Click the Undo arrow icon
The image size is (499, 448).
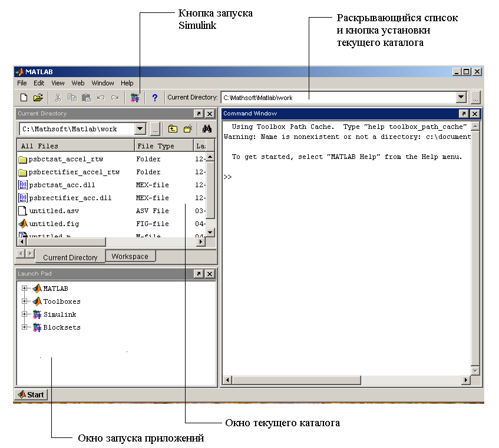(101, 98)
